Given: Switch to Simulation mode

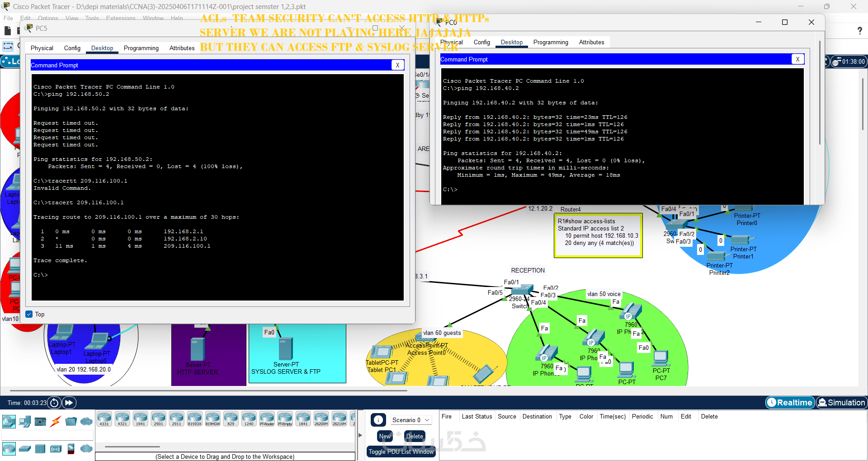Looking at the screenshot, I should 841,402.
